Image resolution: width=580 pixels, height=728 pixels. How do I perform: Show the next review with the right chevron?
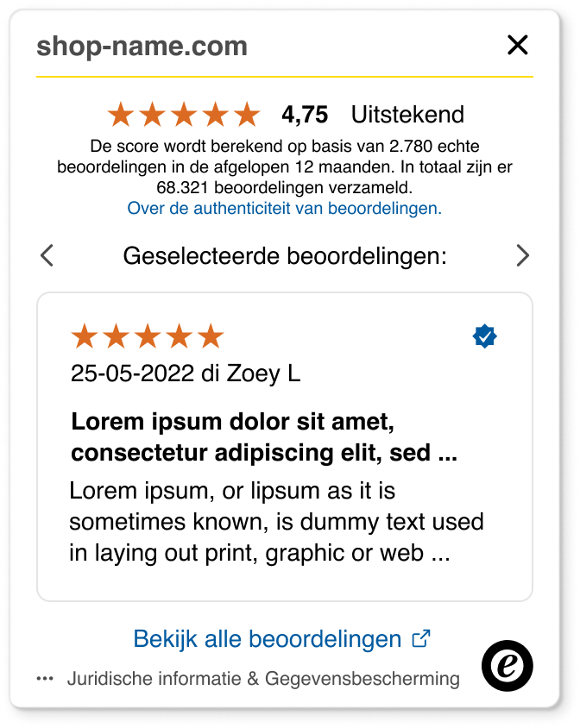[x=522, y=255]
